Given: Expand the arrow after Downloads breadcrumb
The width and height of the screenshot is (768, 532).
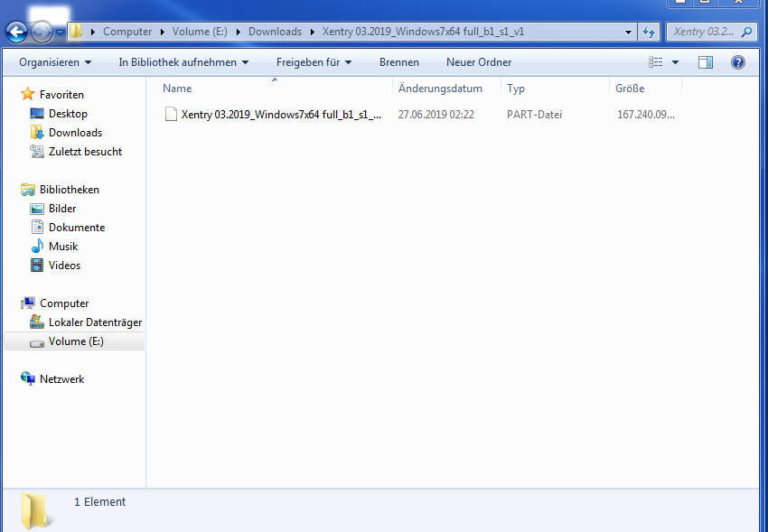Looking at the screenshot, I should point(312,33).
